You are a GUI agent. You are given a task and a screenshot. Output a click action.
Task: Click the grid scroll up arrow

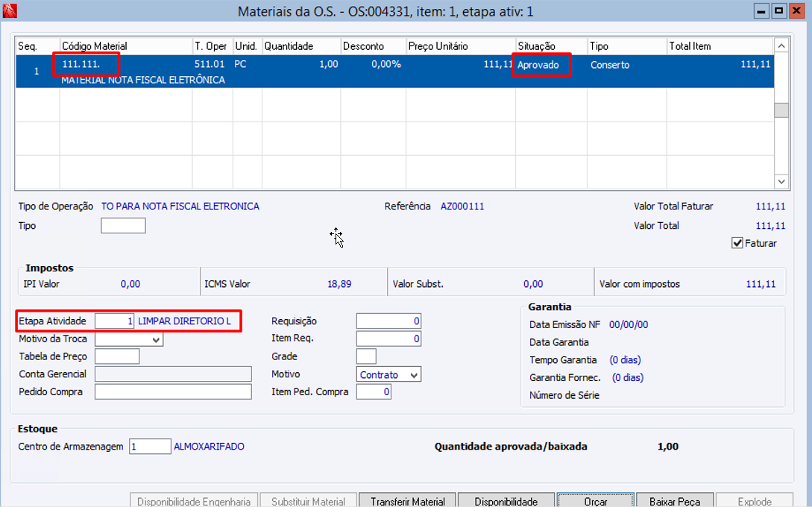781,45
